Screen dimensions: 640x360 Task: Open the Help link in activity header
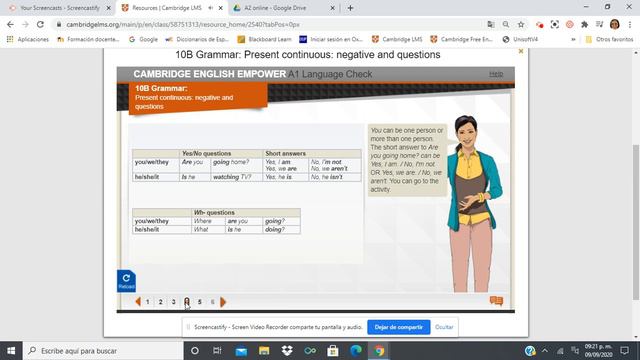pyautogui.click(x=496, y=74)
